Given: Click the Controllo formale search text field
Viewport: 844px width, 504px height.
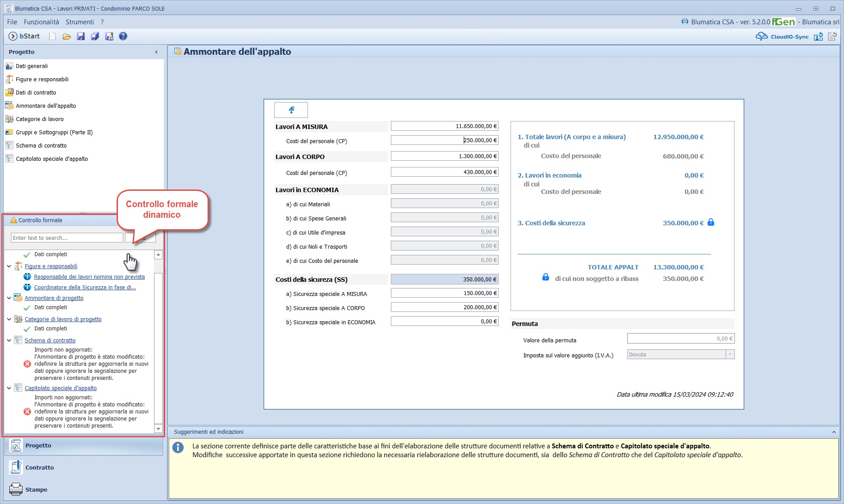Looking at the screenshot, I should (67, 238).
